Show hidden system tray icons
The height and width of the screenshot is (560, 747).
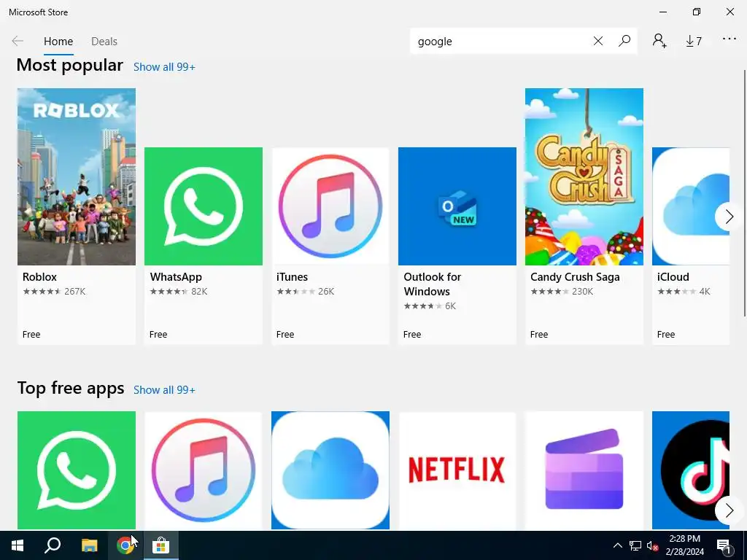pos(617,545)
